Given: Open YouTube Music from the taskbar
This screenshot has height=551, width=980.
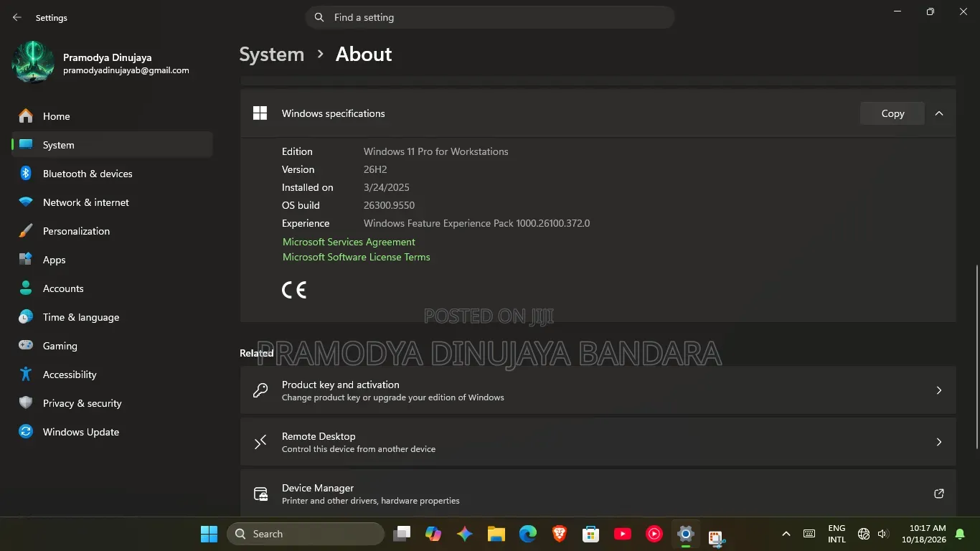Looking at the screenshot, I should coord(654,534).
